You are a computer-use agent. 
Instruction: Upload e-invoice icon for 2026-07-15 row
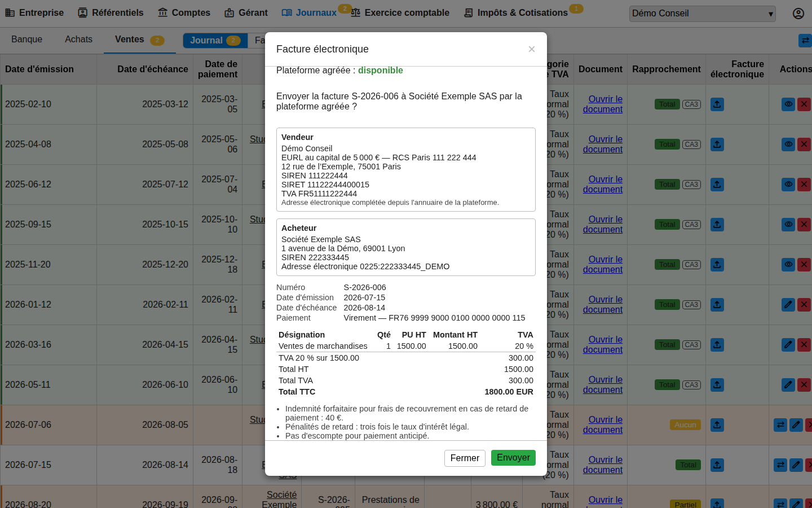pos(717,465)
